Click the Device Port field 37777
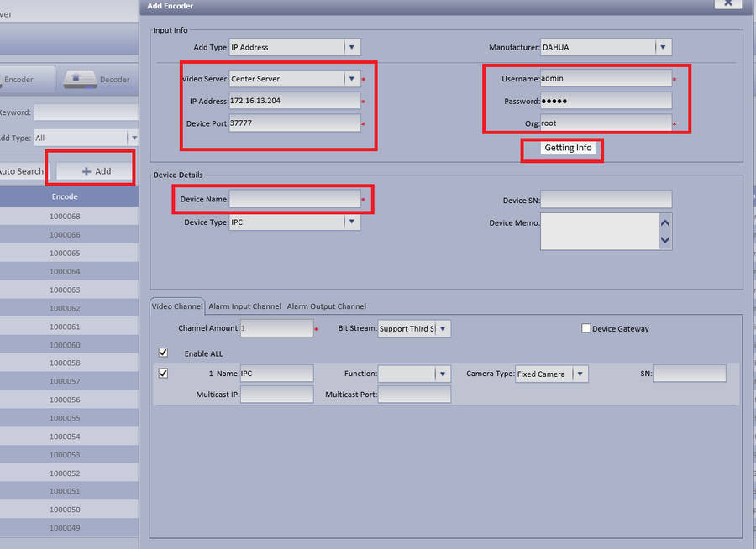 pos(295,123)
